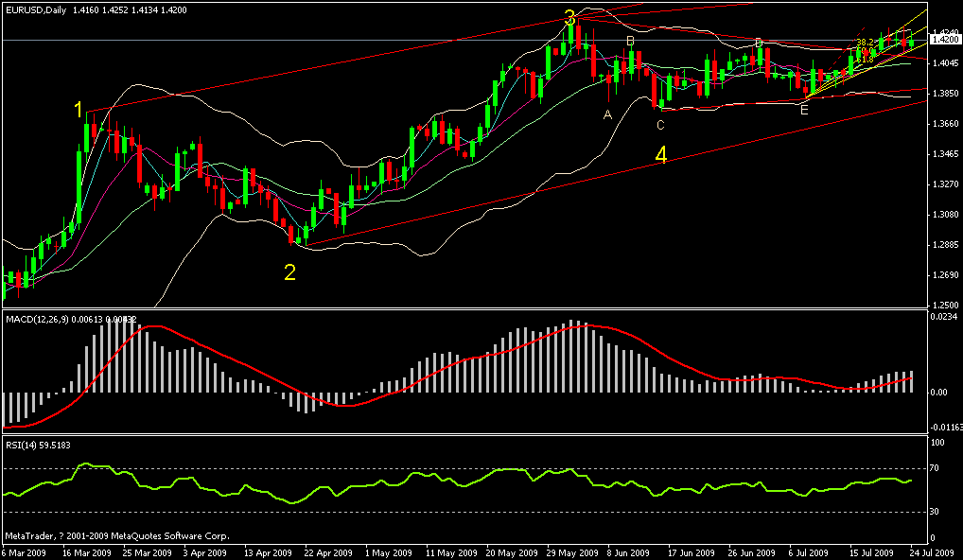
Task: Click the 25 Mar 2009 date label
Action: [x=147, y=552]
